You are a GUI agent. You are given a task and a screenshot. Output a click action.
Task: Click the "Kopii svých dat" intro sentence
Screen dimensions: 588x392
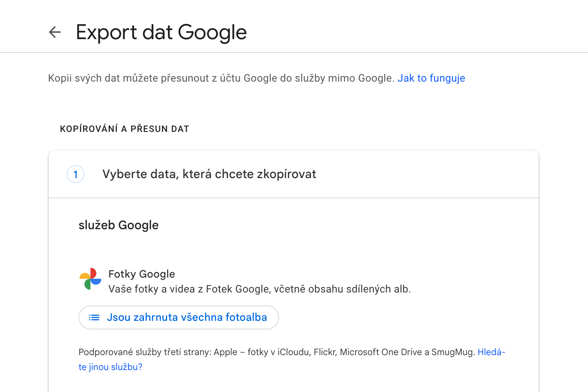click(x=221, y=78)
